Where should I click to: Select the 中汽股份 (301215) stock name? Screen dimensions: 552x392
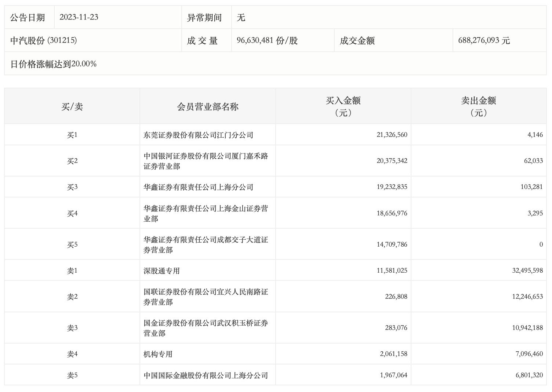[43, 40]
